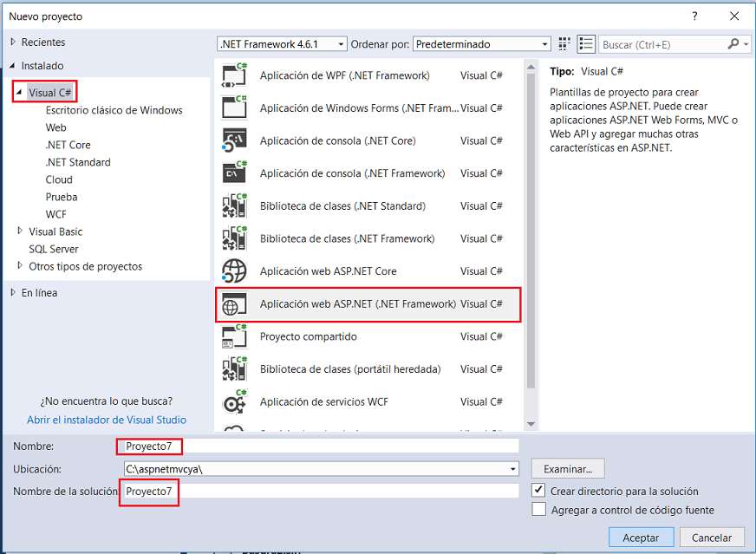Viewport: 756px width, 554px height.
Task: Select the WCF tree category
Action: 56,214
